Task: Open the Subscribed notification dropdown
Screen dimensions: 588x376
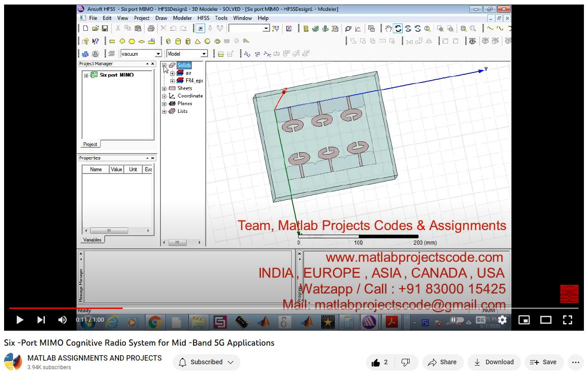Action: point(206,362)
